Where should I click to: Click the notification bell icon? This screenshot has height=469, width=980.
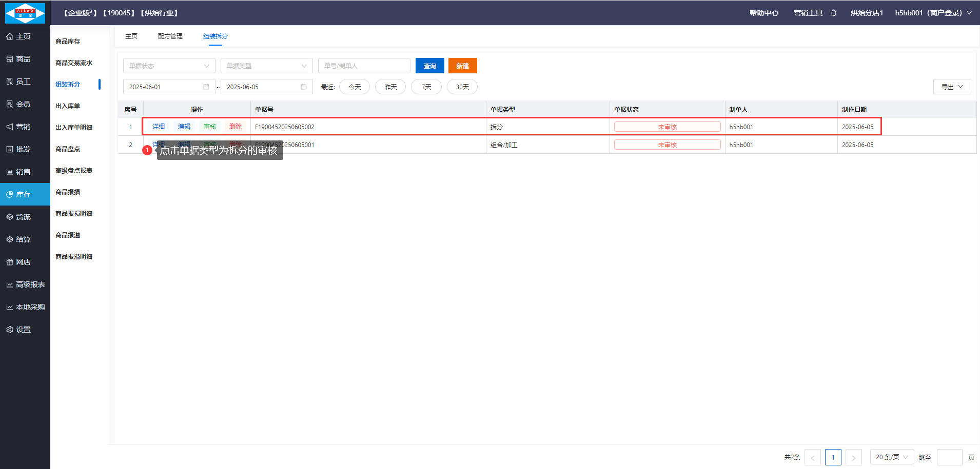(x=834, y=13)
